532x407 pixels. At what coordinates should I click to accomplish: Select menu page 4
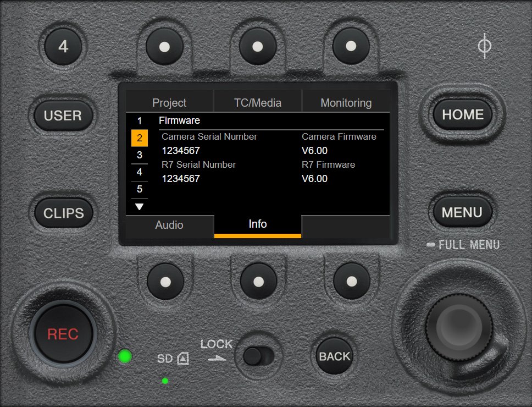[x=139, y=172]
